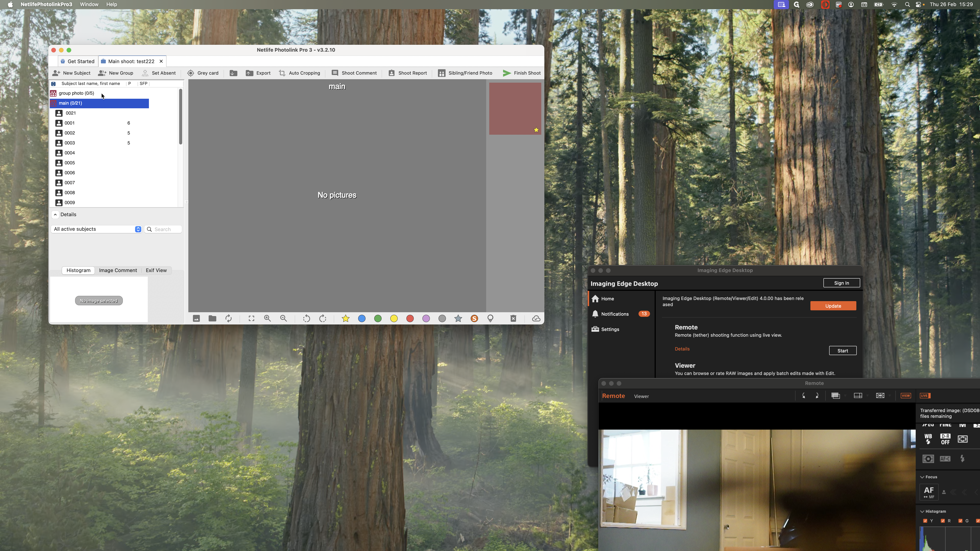Uncheck the Y histogram channel checkbox
The image size is (980, 551).
pyautogui.click(x=925, y=521)
